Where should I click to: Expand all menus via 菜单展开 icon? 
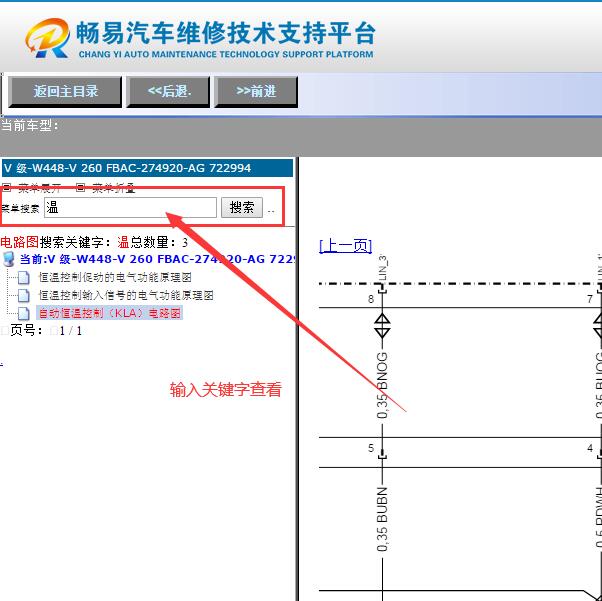pyautogui.click(x=7, y=187)
